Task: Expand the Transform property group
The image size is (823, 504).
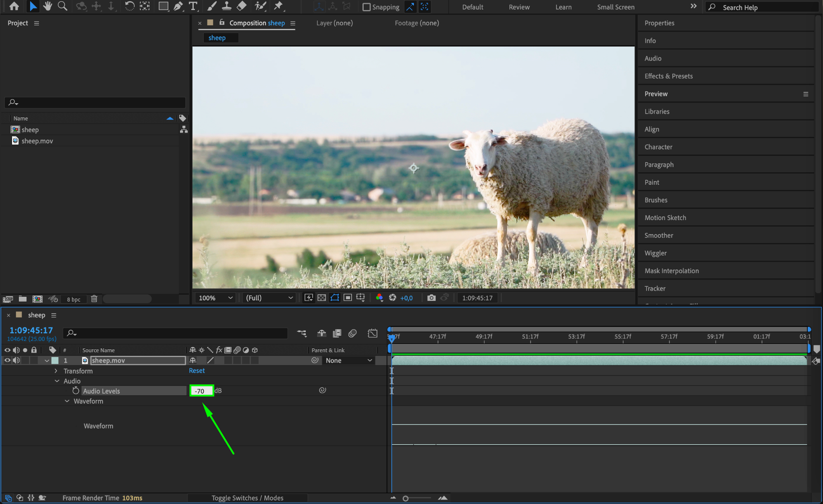Action: pyautogui.click(x=56, y=371)
